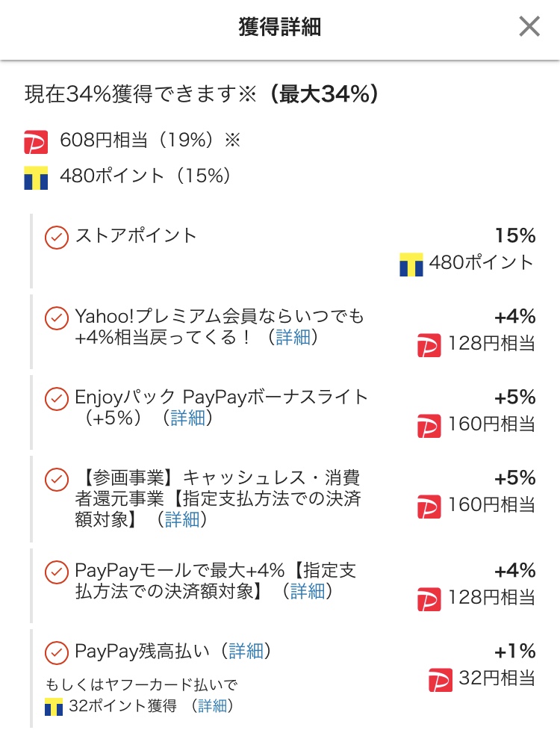Click PayPay icon in Enjoyパック row
Image resolution: width=560 pixels, height=733 pixels.
429,426
